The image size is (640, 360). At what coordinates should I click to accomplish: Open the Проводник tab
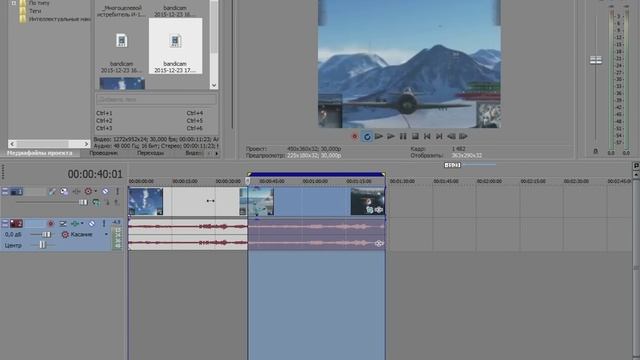104,153
